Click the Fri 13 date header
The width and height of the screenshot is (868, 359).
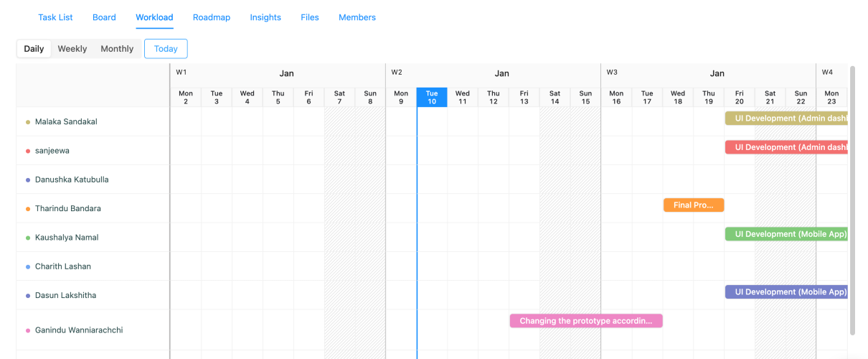(524, 98)
